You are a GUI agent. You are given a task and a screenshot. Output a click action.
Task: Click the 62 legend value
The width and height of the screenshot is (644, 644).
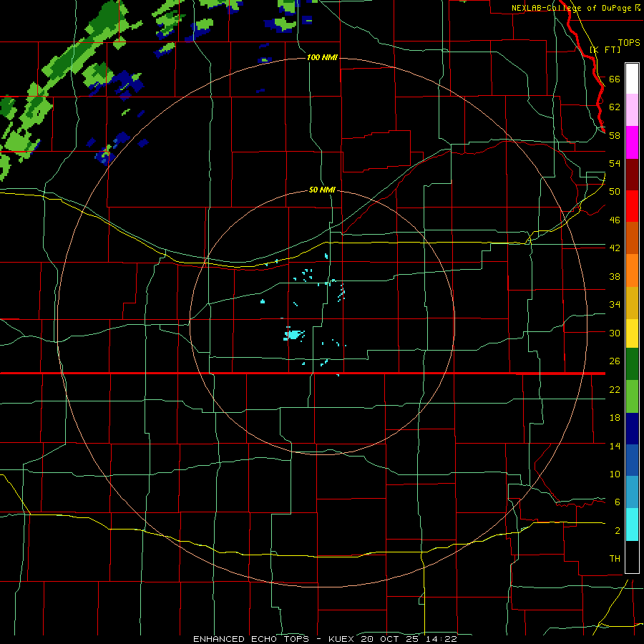pos(615,107)
